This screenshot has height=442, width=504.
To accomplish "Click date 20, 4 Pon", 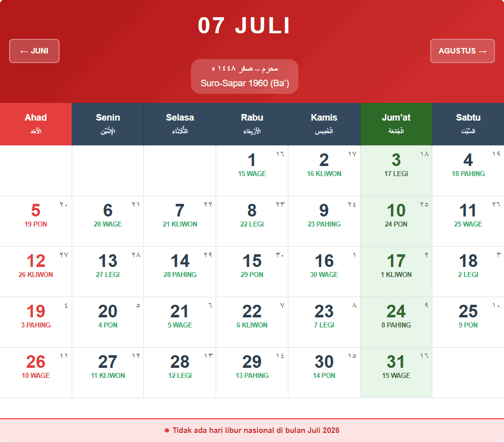I will pos(108,322).
